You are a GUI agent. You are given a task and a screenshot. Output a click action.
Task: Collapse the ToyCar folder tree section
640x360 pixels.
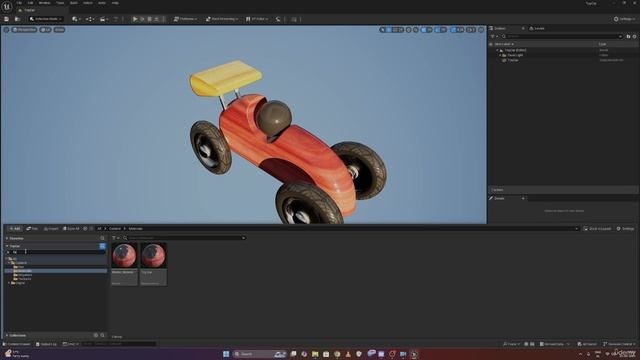7,246
